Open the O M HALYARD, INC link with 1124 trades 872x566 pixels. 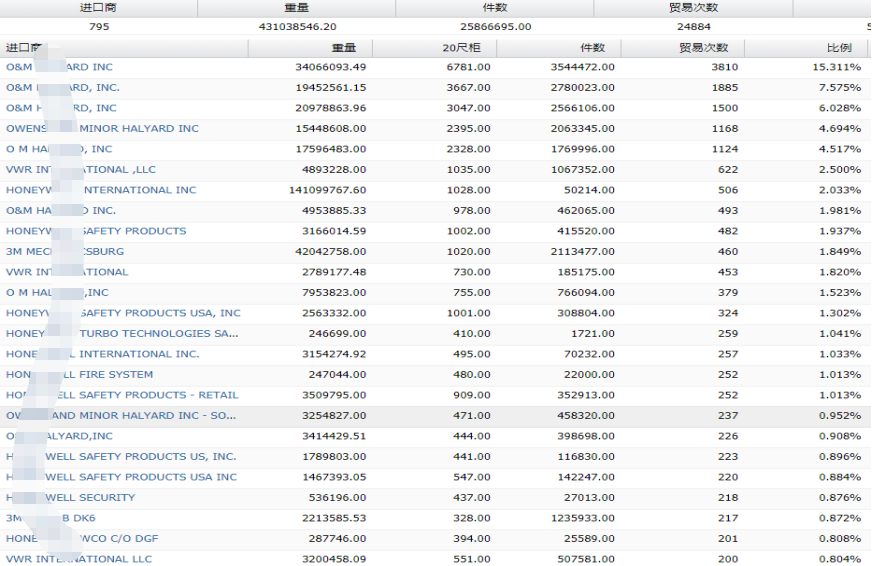(59, 149)
